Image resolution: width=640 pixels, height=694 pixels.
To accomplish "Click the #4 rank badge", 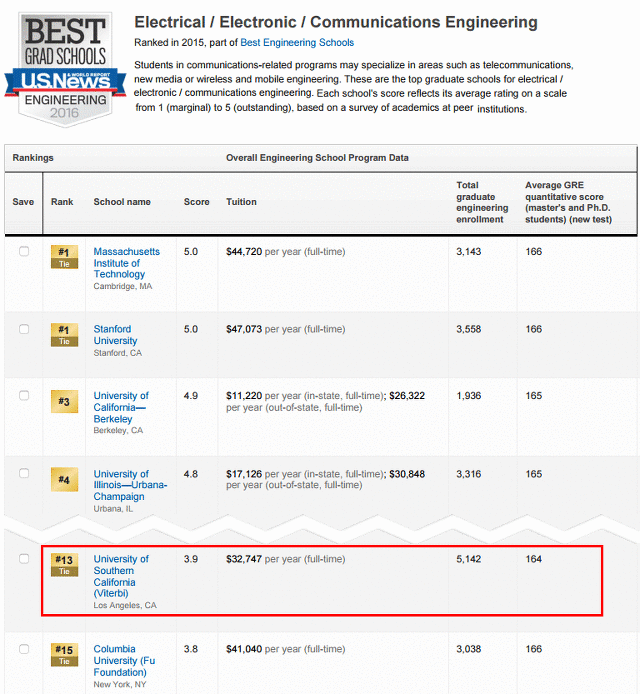I will click(x=64, y=479).
